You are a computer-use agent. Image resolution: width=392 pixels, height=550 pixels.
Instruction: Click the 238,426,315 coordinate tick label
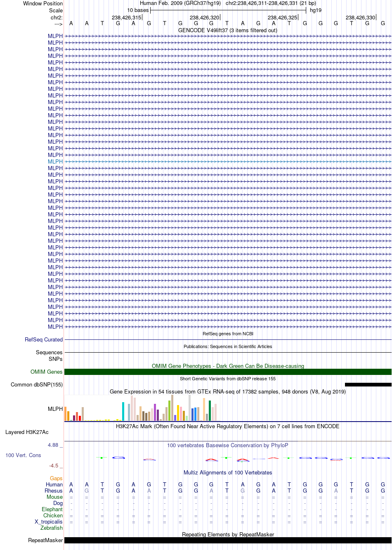(x=126, y=17)
